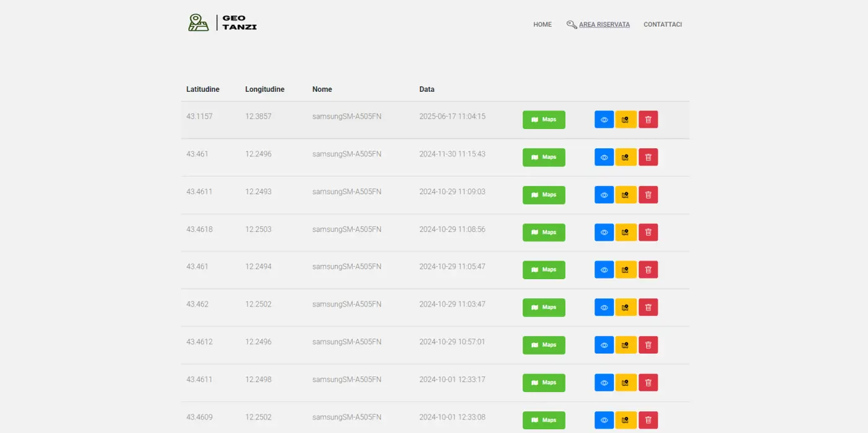Click the yellow map-pin icon for the 2025-06-17 row
Screen dimensions: 868x433
point(626,120)
